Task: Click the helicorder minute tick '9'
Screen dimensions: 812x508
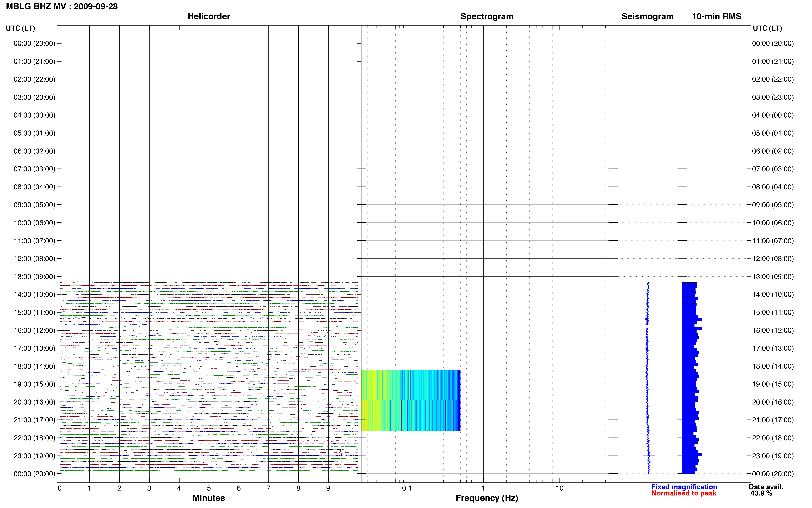Action: 328,488
